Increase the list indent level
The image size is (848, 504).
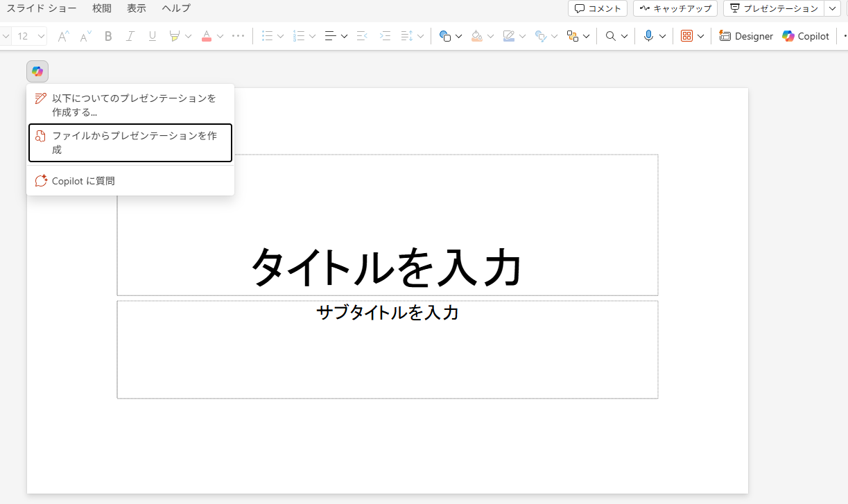coord(385,36)
